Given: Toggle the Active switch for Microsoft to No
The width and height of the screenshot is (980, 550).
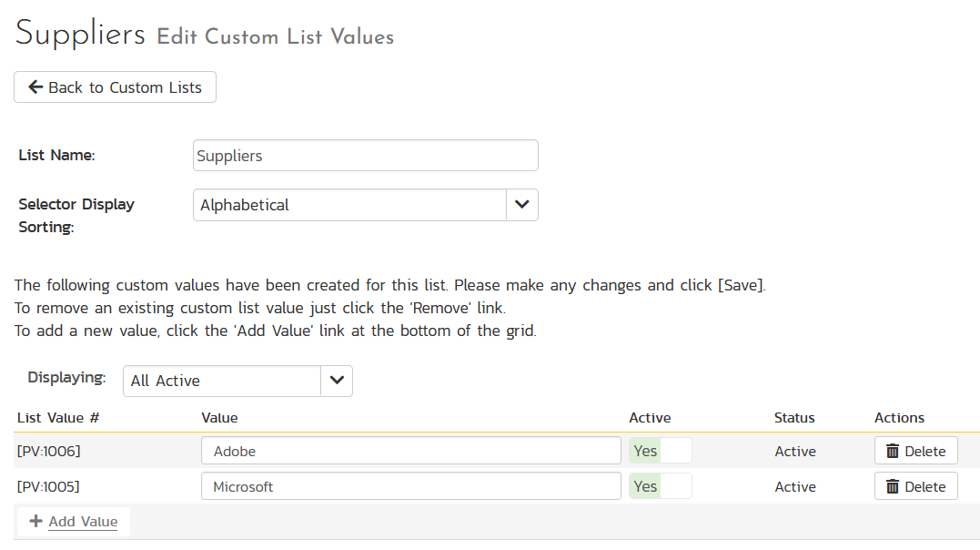Looking at the screenshot, I should 677,485.
